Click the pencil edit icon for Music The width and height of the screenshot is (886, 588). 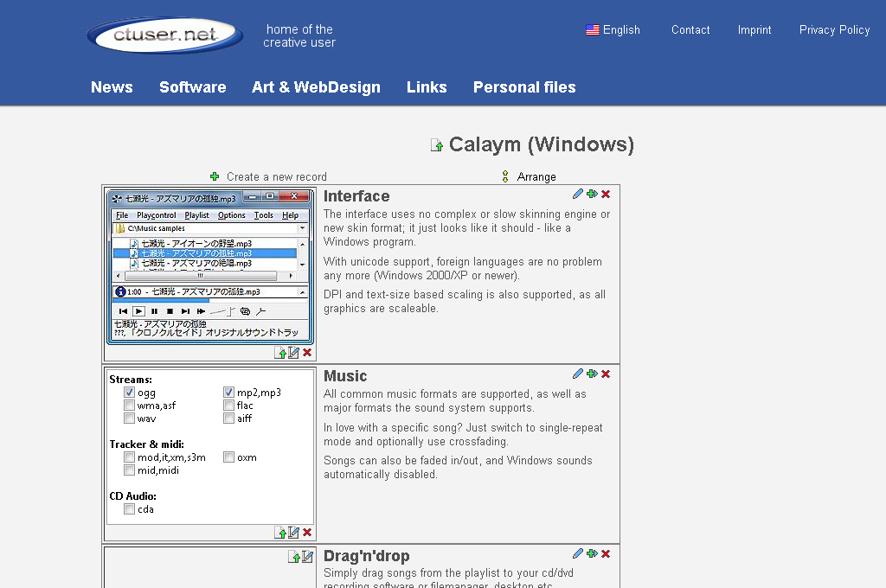(578, 374)
